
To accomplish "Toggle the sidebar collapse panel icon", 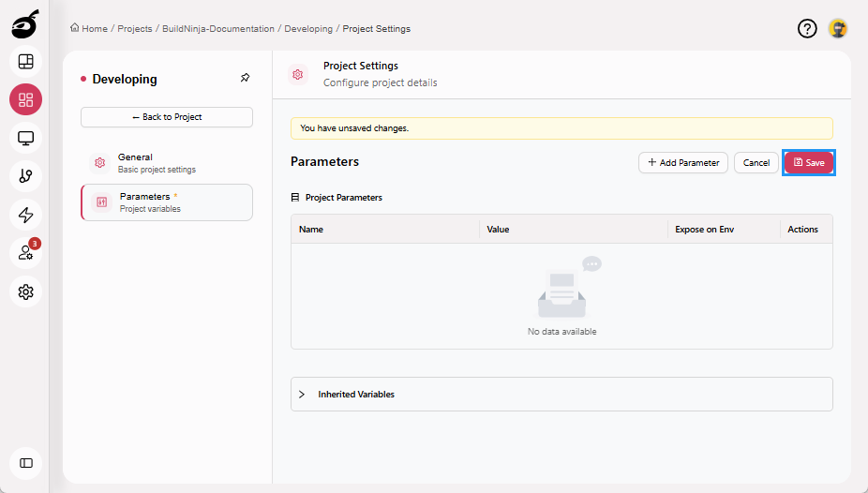I will pos(25,463).
